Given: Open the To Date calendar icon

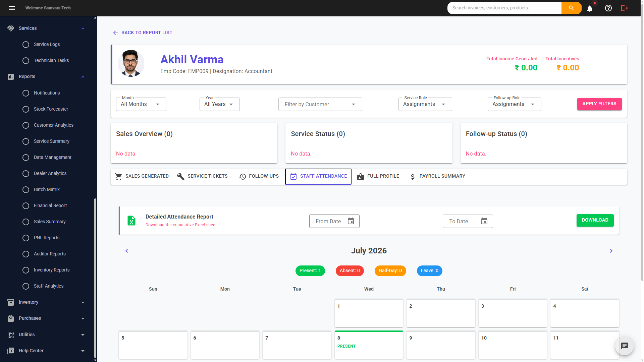Looking at the screenshot, I should pos(484,221).
